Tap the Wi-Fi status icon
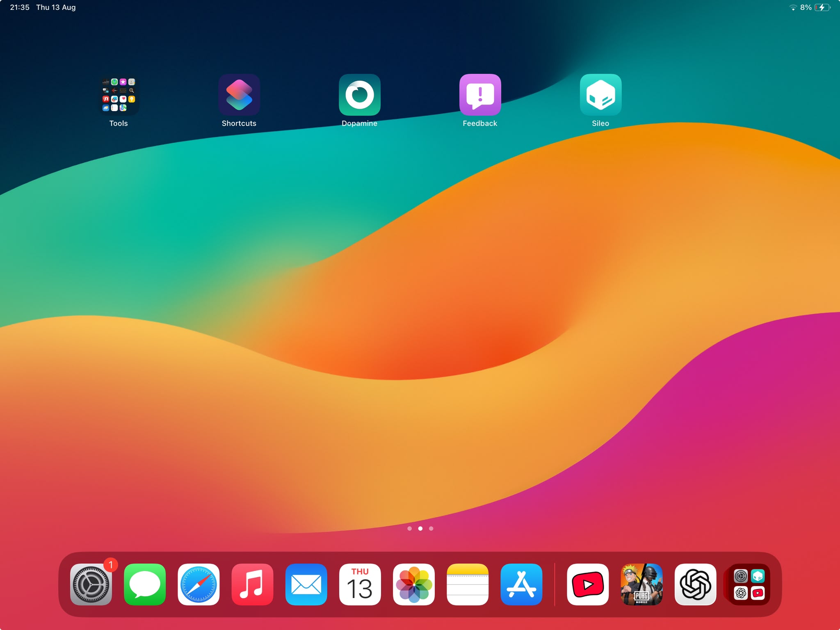Viewport: 840px width, 630px height. coord(793,7)
